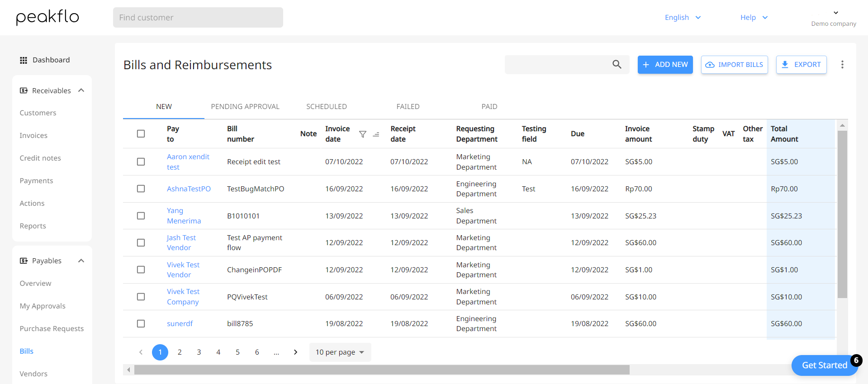868x384 pixels.
Task: Switch to the FAILED tab
Action: point(408,107)
